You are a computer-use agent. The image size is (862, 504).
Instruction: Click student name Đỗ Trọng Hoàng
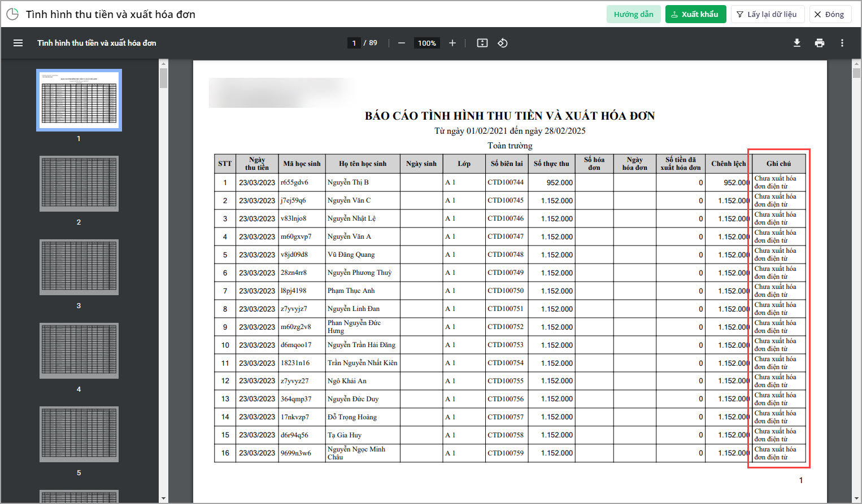point(352,417)
